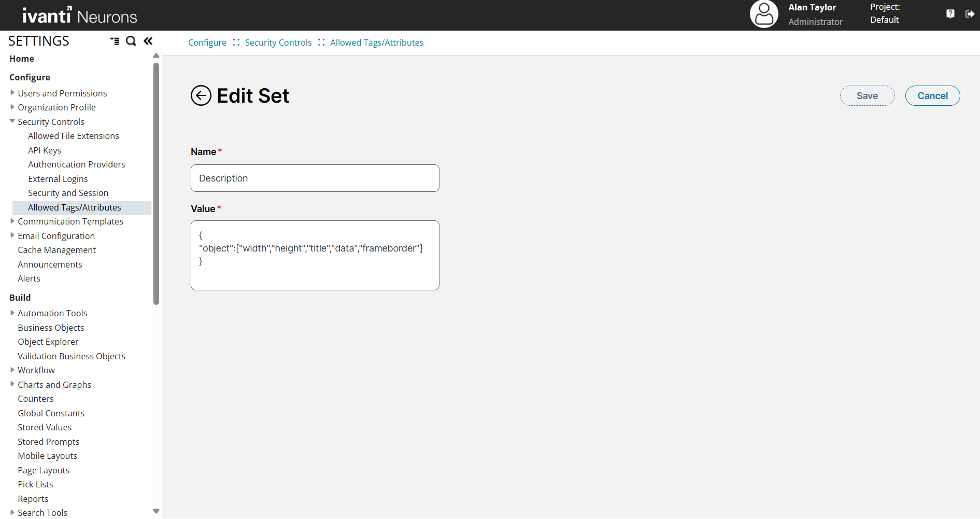Click the Cancel button
This screenshot has height=519, width=980.
932,96
